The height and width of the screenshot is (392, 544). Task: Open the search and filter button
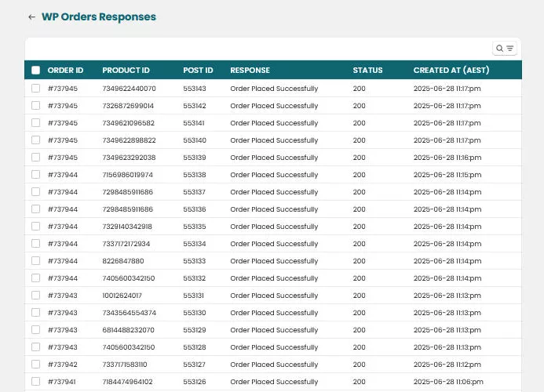click(505, 49)
